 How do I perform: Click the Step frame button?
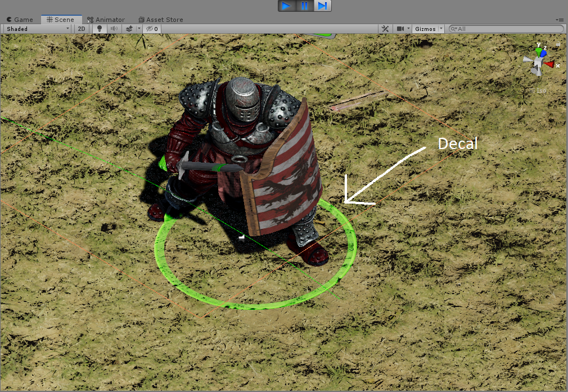322,6
